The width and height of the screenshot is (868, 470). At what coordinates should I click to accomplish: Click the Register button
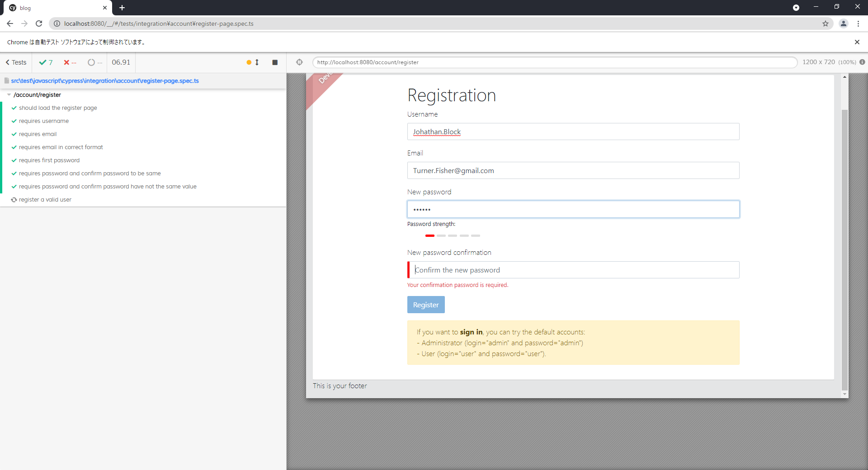(426, 305)
